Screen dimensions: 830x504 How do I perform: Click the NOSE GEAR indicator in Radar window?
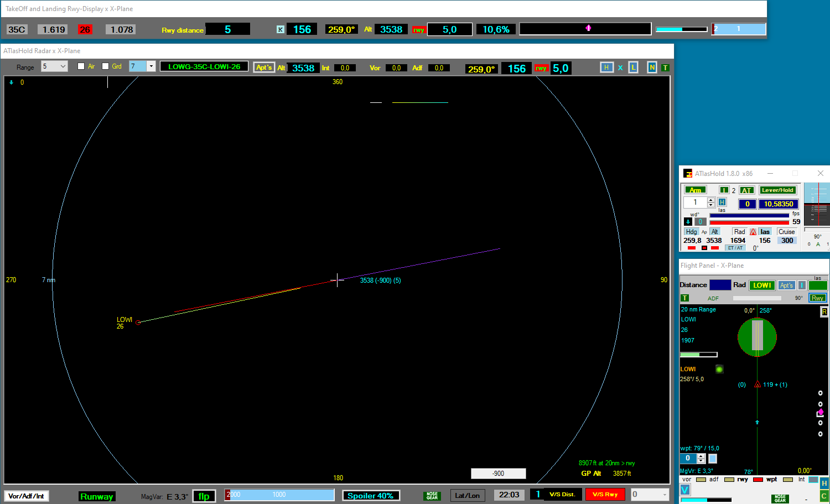click(432, 496)
